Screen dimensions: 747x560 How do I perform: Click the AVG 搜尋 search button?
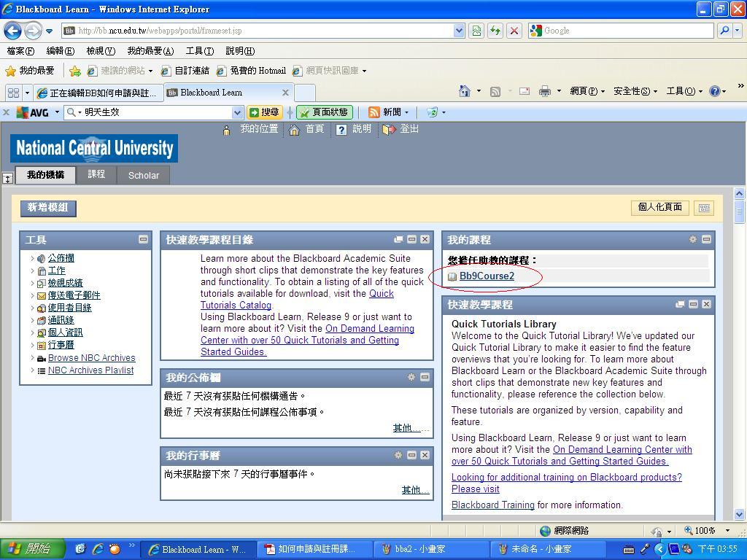(x=264, y=112)
